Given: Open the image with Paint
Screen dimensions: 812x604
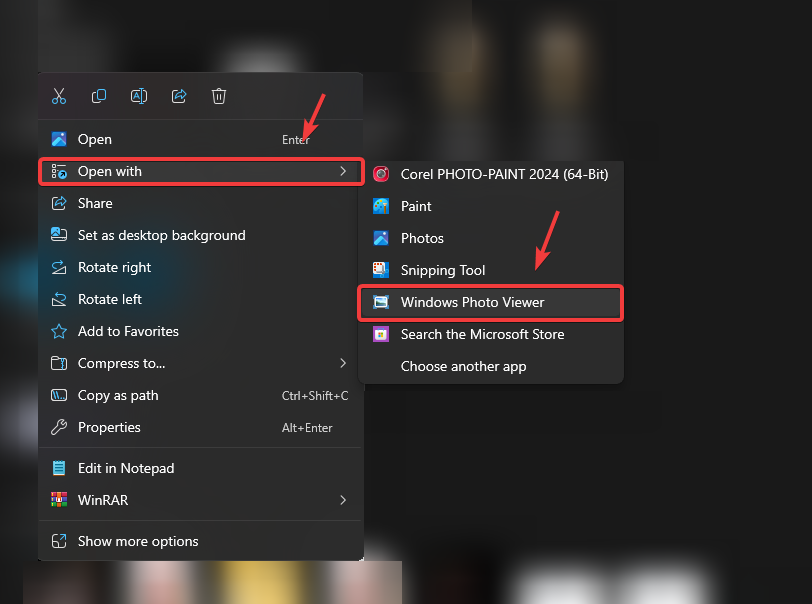Looking at the screenshot, I should point(490,206).
